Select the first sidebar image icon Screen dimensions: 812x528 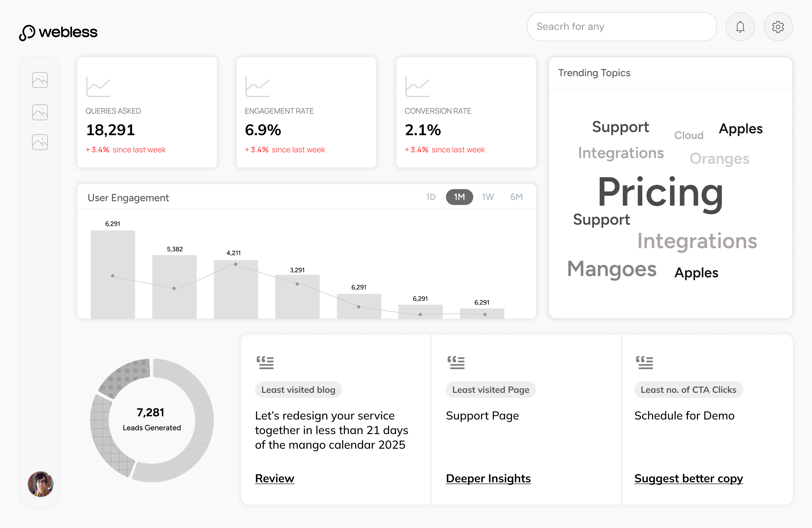(x=40, y=80)
